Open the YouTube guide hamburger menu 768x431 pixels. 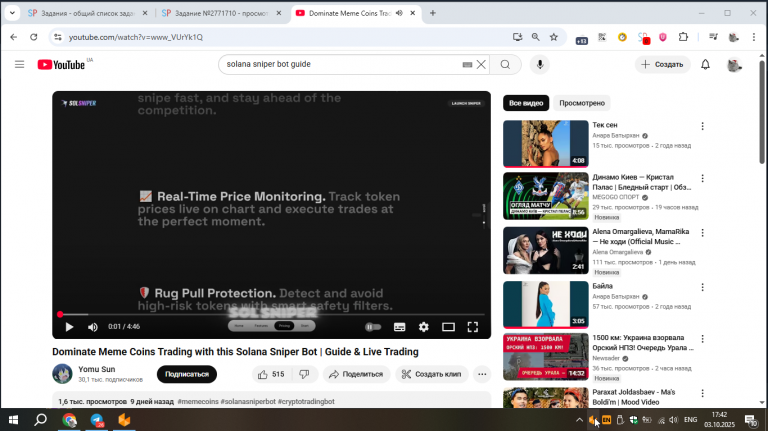tap(19, 64)
